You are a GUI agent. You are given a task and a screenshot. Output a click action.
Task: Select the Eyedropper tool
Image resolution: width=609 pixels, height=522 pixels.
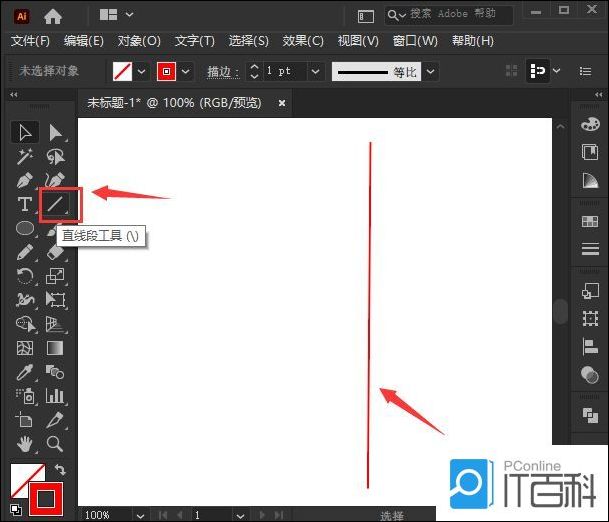pos(24,372)
